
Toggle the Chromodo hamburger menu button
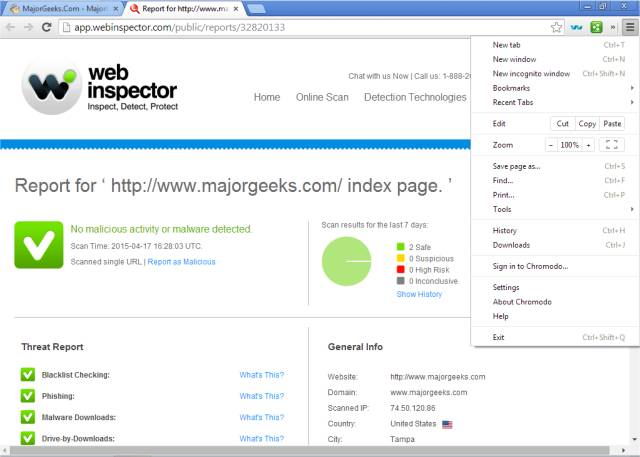[x=630, y=27]
